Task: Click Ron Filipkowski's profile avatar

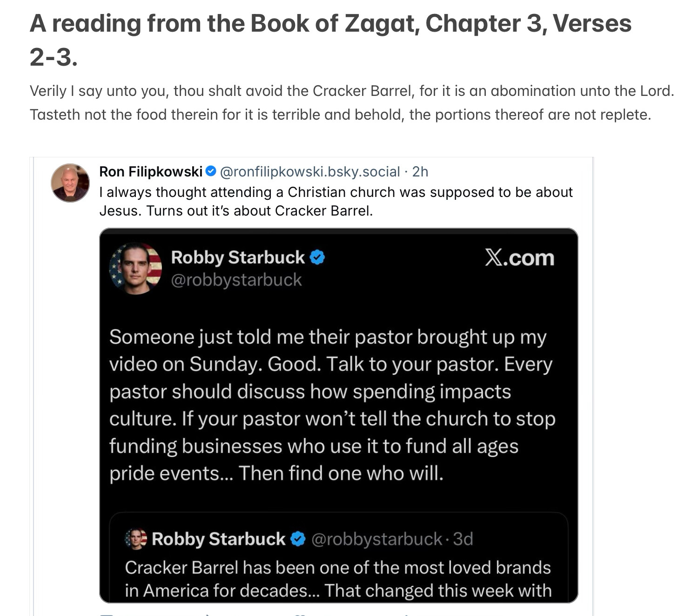Action: click(x=70, y=183)
